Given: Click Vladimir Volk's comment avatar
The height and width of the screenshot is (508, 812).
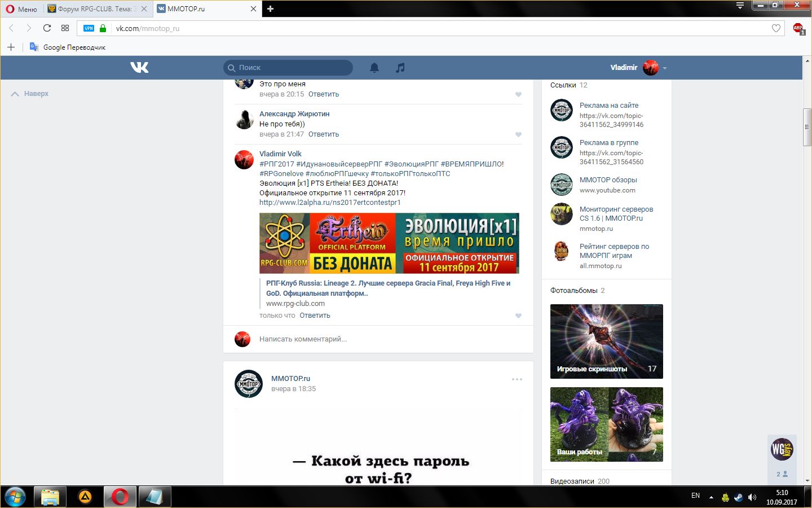Looking at the screenshot, I should coord(244,160).
